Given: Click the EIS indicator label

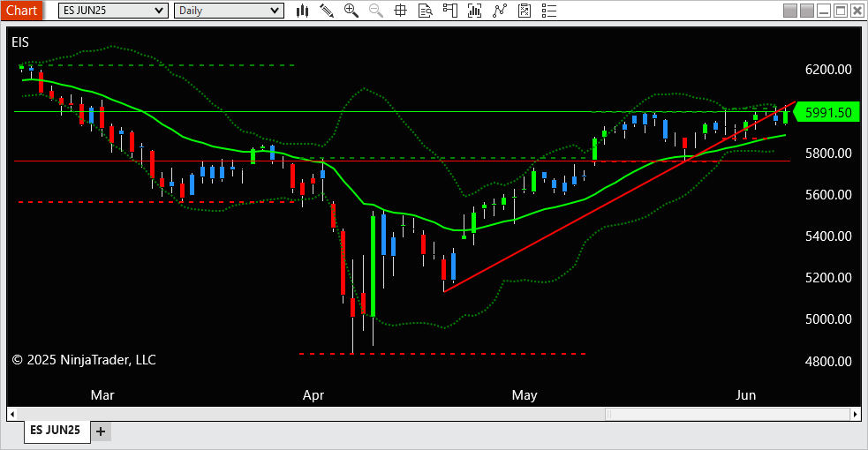Looking at the screenshot, I should (x=20, y=42).
